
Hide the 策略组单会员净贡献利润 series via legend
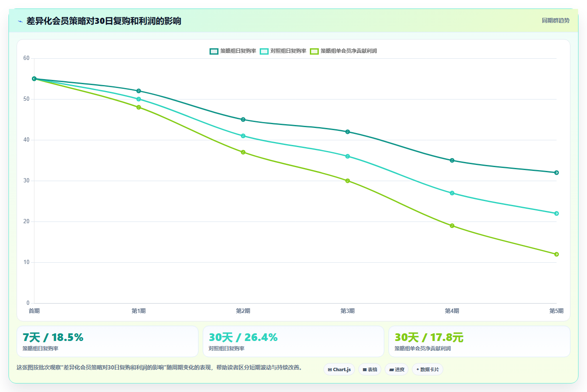(343, 51)
